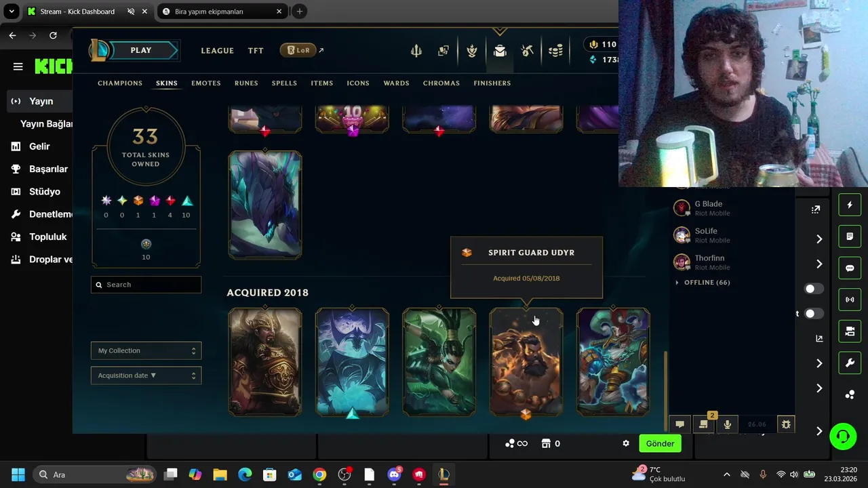Open Kick camera clip icon
Viewport: 868px width, 488px height.
850,331
